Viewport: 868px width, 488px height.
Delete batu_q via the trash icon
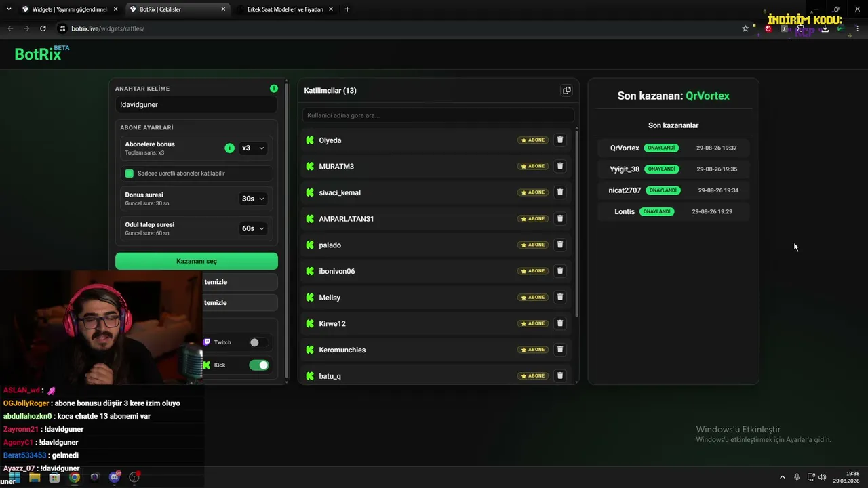coord(560,376)
